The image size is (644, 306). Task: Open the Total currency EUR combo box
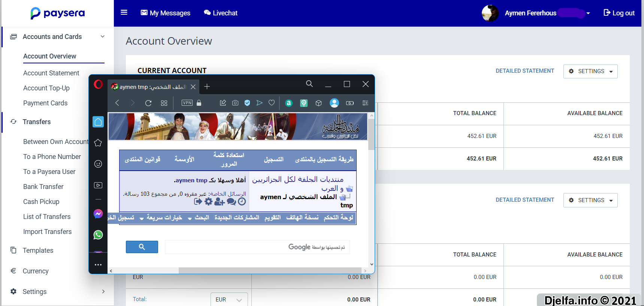pos(229,299)
